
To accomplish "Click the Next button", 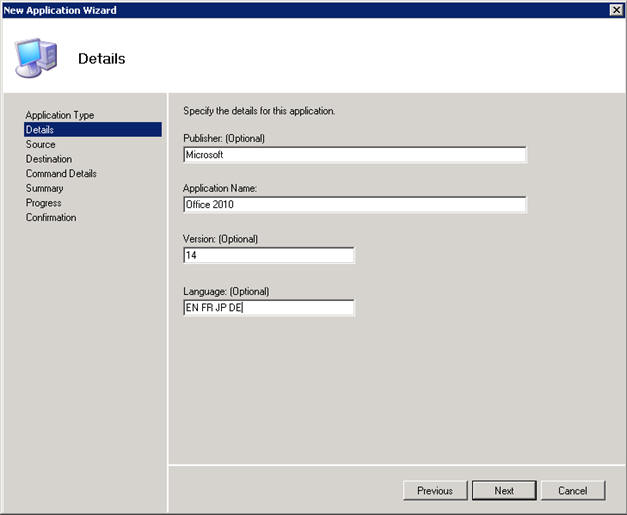I will click(504, 490).
